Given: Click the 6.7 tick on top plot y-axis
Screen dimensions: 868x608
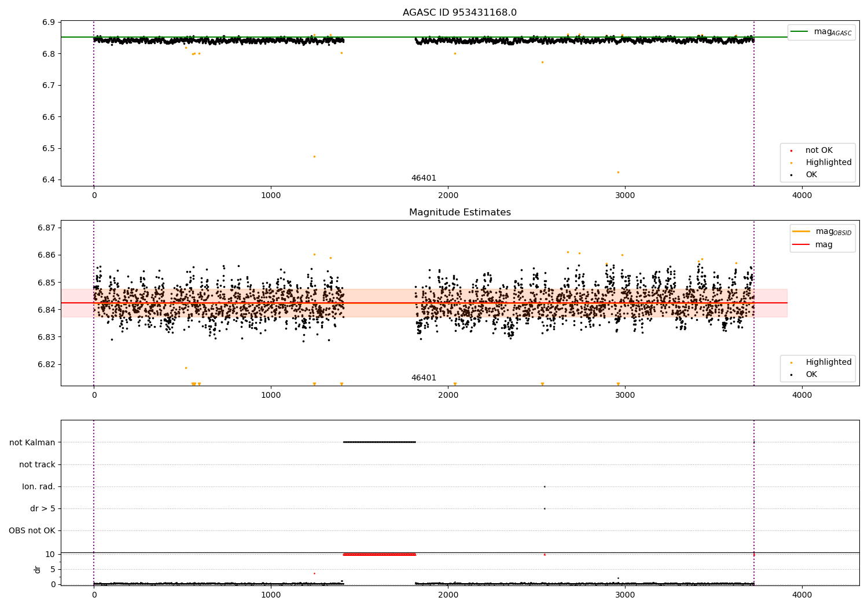Looking at the screenshot, I should click(x=49, y=85).
